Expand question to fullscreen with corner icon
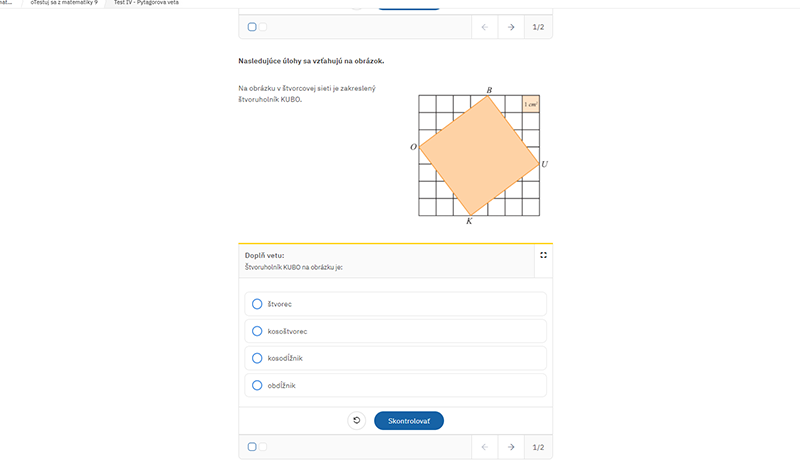 click(543, 255)
